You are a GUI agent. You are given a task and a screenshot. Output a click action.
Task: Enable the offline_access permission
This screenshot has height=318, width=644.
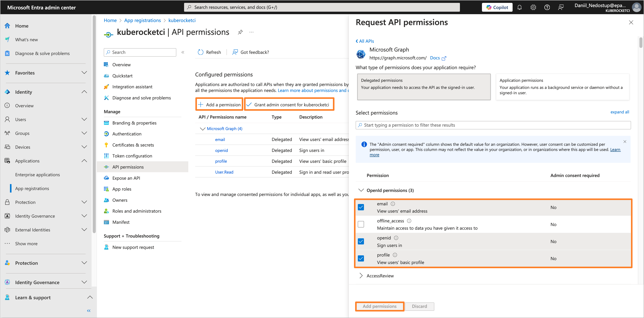click(361, 224)
